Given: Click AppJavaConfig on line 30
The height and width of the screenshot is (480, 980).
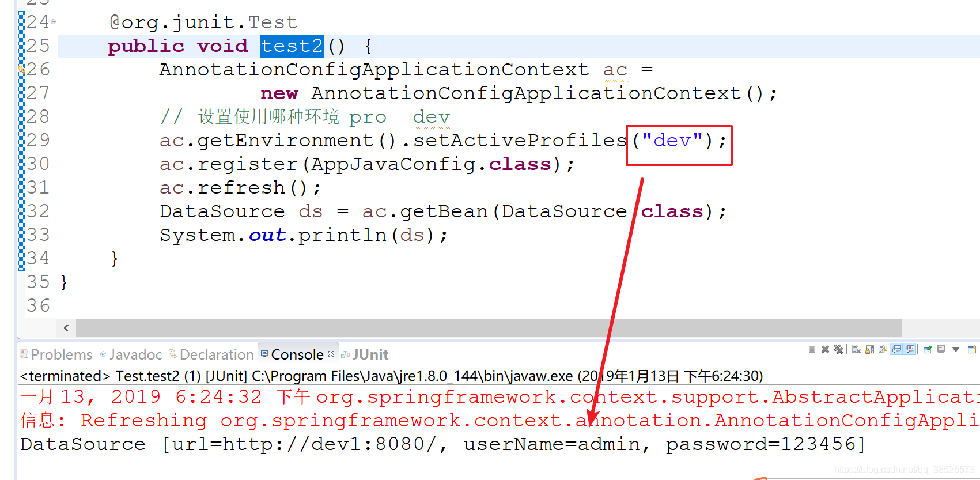Looking at the screenshot, I should [x=393, y=164].
